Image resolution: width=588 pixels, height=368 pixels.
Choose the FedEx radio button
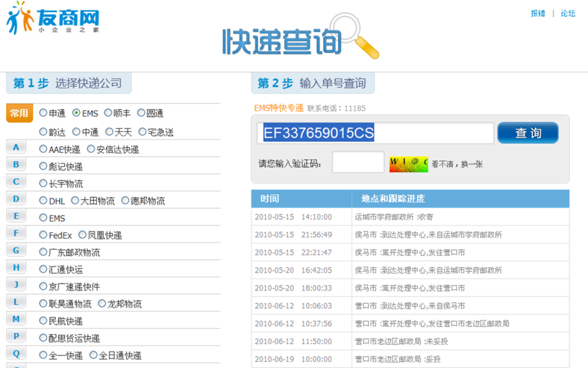pos(43,234)
